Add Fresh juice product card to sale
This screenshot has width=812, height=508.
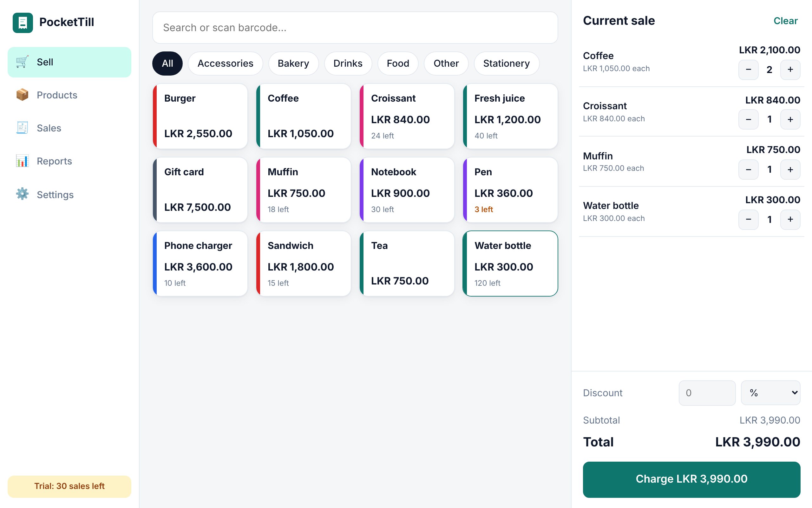pos(510,116)
